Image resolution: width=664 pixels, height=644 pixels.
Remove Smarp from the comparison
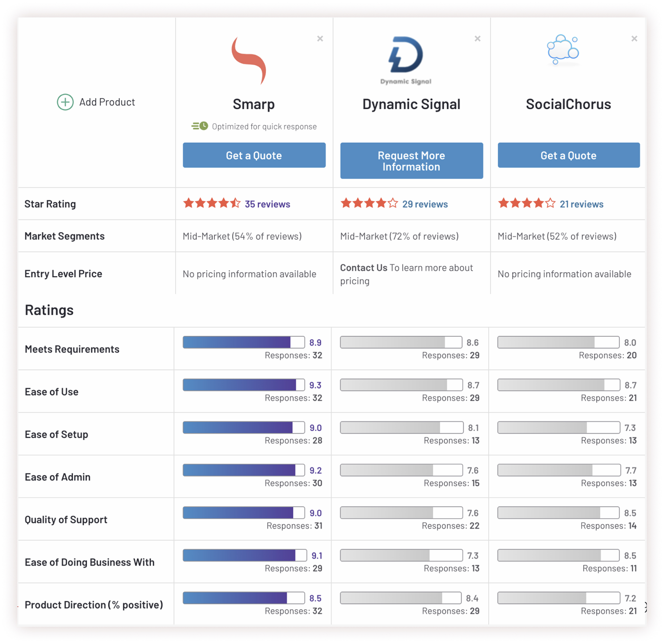320,39
